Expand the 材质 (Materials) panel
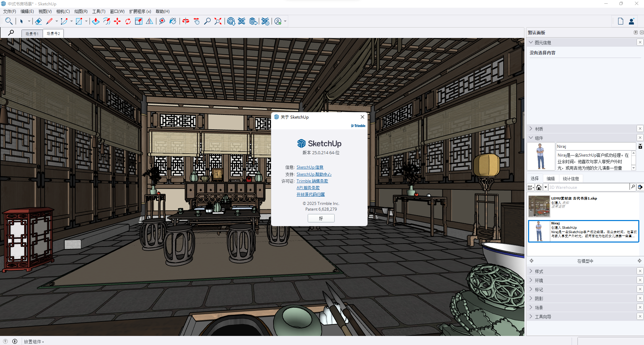This screenshot has width=644, height=345. pyautogui.click(x=539, y=129)
